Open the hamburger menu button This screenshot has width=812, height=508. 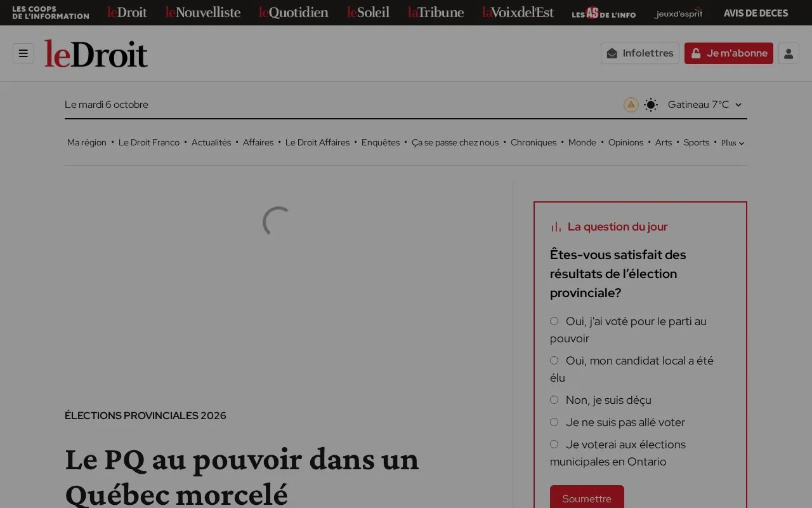[x=23, y=53]
